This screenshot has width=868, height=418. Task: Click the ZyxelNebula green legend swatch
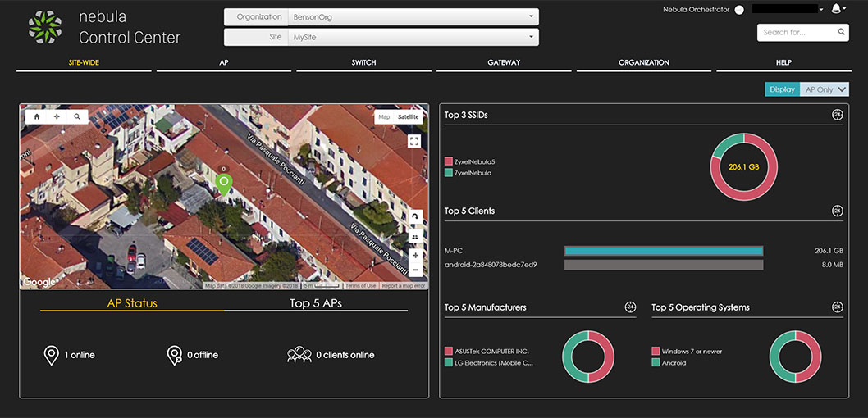click(449, 173)
